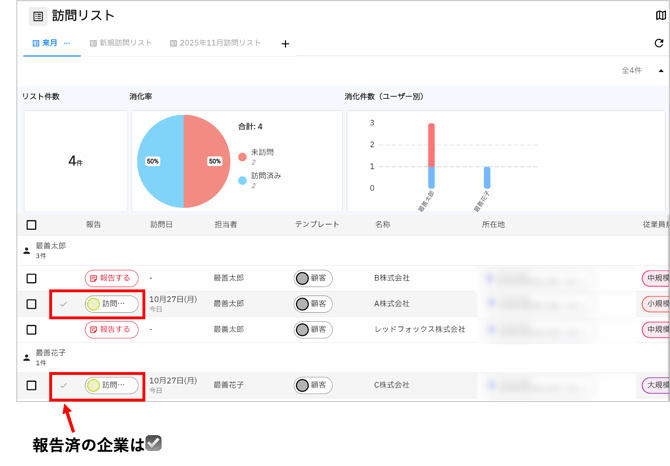This screenshot has height=466, width=670.
Task: Click 報告する button for レッドフォックス株式会社
Action: pyautogui.click(x=110, y=329)
